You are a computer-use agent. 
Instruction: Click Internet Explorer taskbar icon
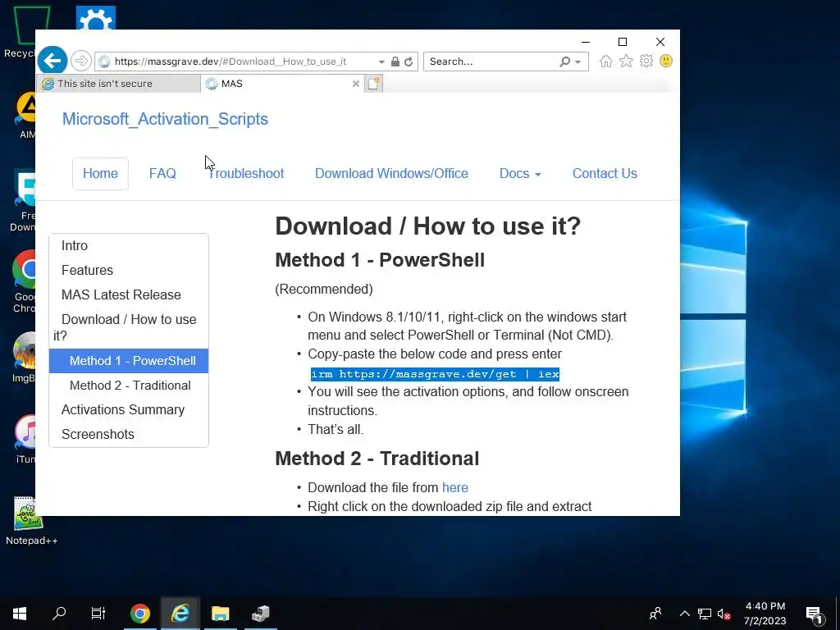coord(180,614)
